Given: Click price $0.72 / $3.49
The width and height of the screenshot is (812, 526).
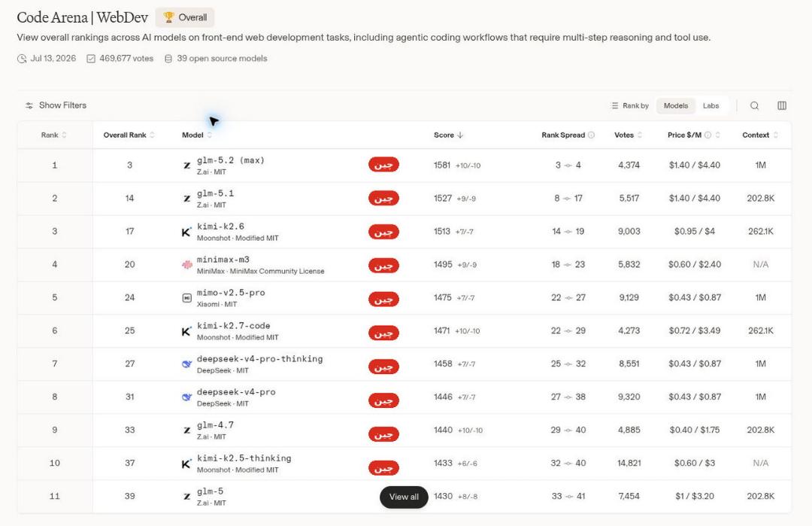Looking at the screenshot, I should 695,331.
